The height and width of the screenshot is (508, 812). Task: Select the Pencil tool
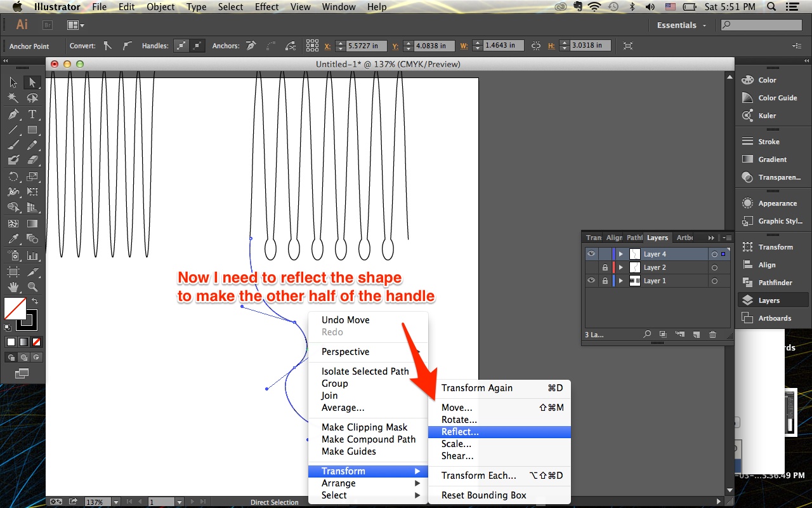tap(32, 145)
